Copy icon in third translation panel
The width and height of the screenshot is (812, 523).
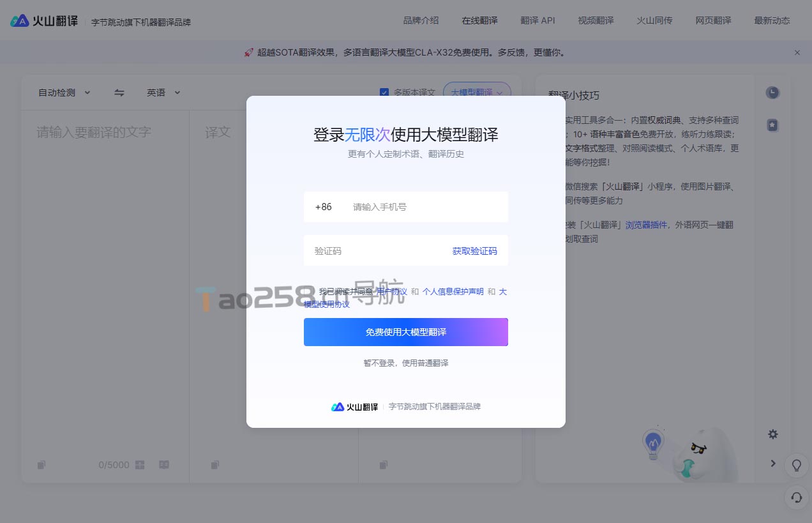coord(384,465)
